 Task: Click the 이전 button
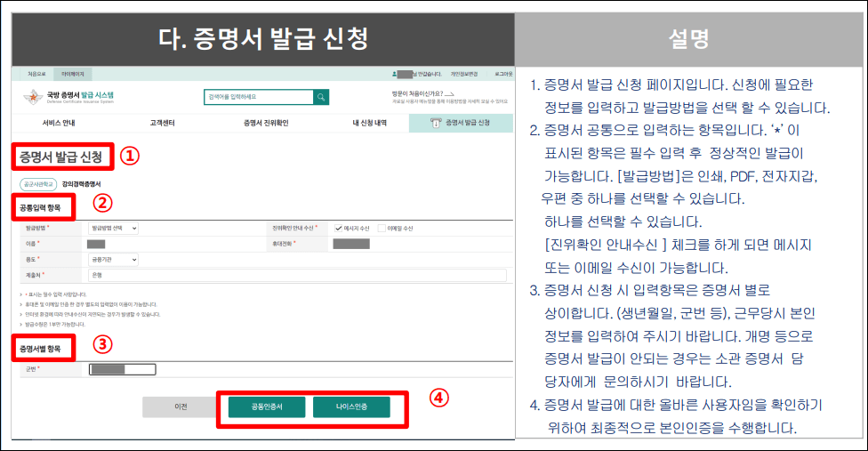click(181, 407)
